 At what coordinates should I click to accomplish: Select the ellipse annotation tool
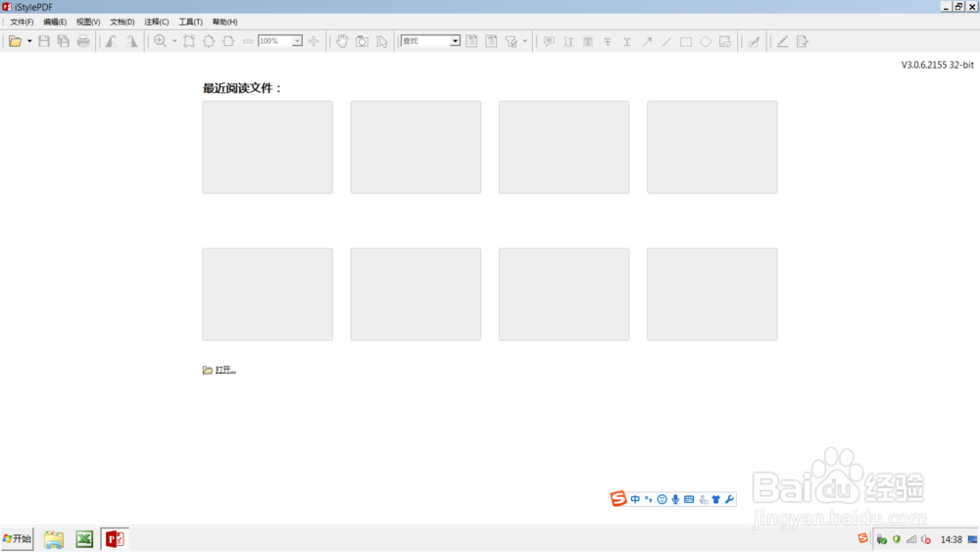[706, 41]
